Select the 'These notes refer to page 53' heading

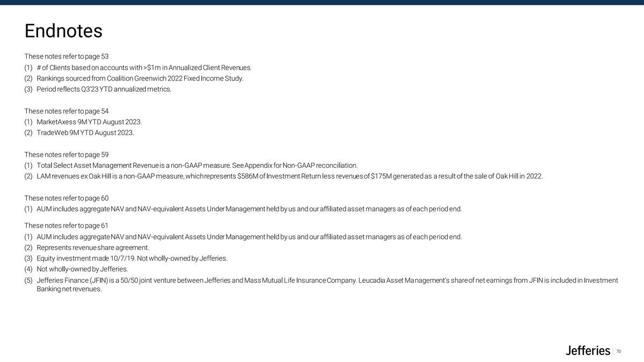coord(67,56)
